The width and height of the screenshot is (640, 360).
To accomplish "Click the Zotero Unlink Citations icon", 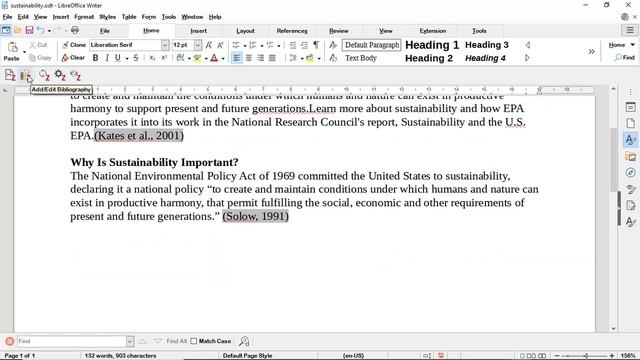I will click(76, 75).
